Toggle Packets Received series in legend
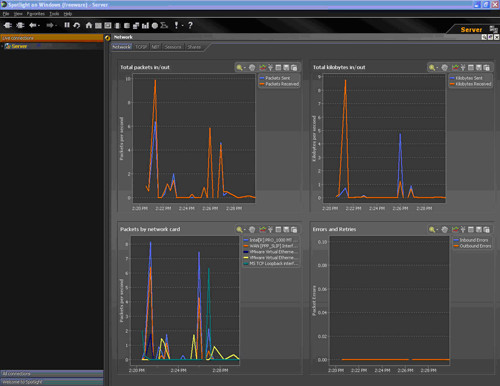Image resolution: width=500 pixels, height=386 pixels. coord(279,84)
